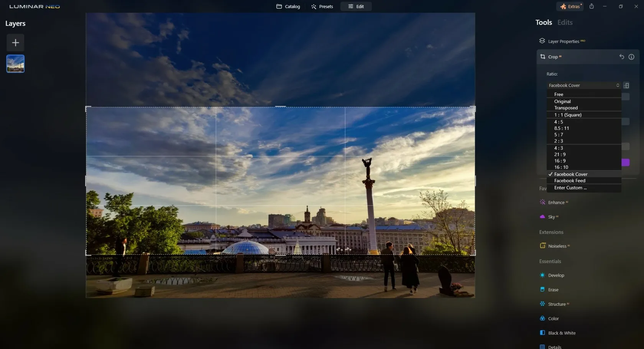The image size is (644, 349).
Task: Choose the 16:9 aspect ratio
Action: [x=560, y=161]
